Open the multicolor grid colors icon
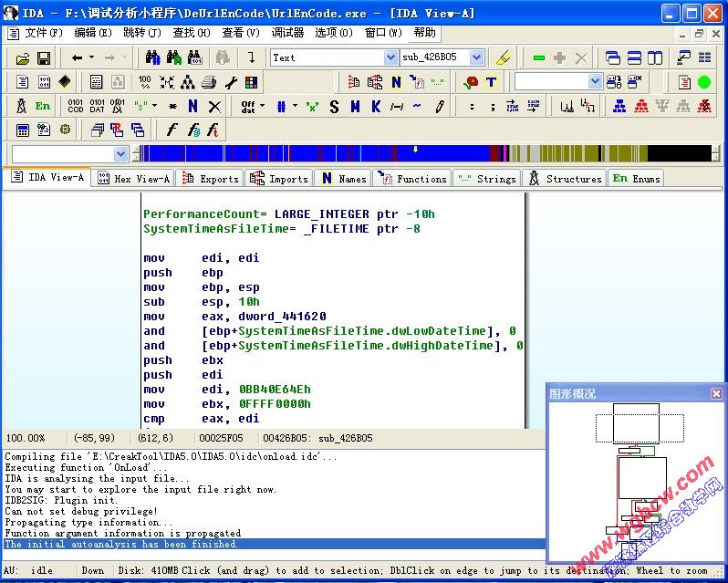Image resolution: width=728 pixels, height=583 pixels. pyautogui.click(x=251, y=83)
